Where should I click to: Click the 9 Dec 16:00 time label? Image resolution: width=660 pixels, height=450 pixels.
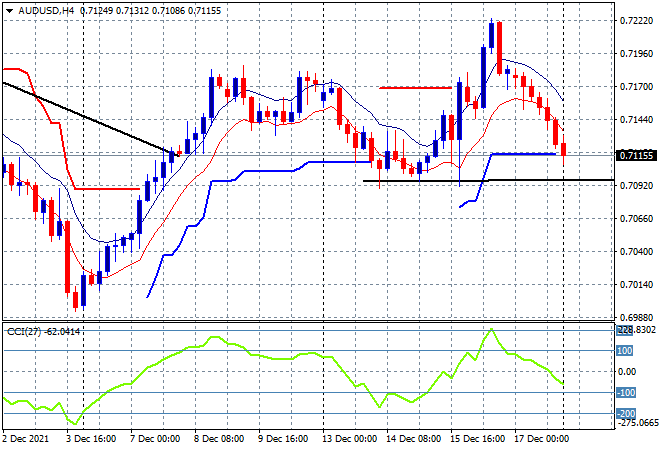click(x=283, y=439)
